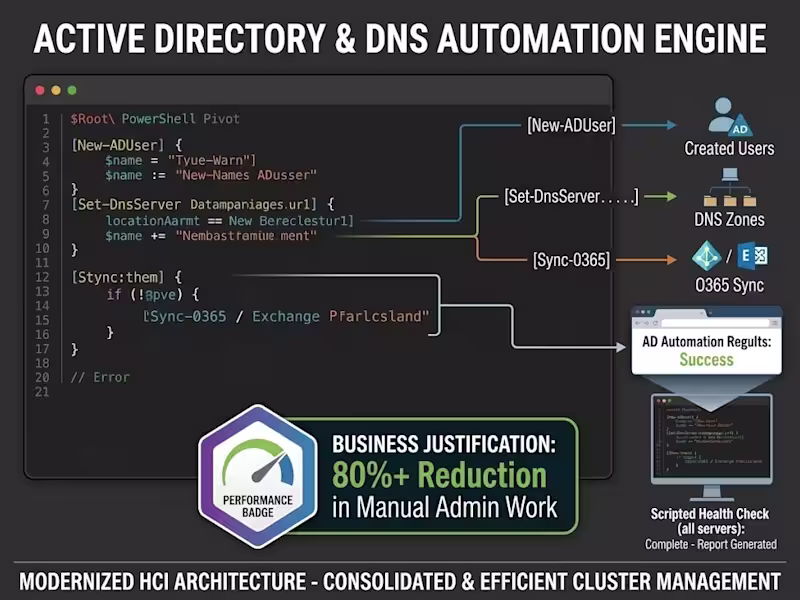Image resolution: width=800 pixels, height=600 pixels.
Task: Click the '"Nembastramiue ment"' string in code
Action: pyautogui.click(x=246, y=236)
